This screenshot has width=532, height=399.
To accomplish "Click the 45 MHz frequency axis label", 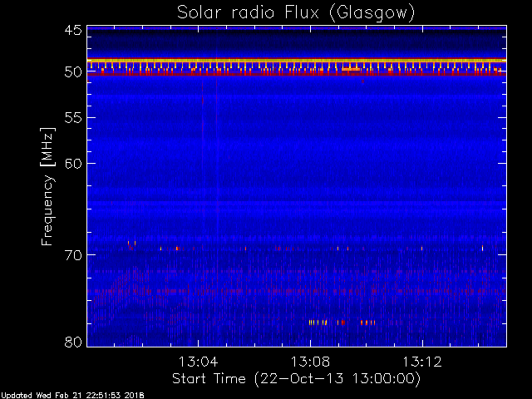I will coord(73,31).
